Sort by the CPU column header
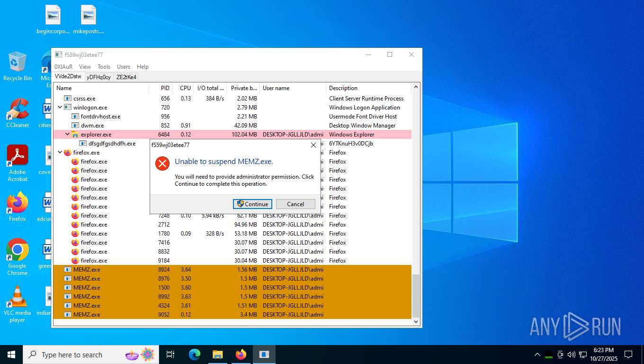The image size is (644, 364). point(183,88)
